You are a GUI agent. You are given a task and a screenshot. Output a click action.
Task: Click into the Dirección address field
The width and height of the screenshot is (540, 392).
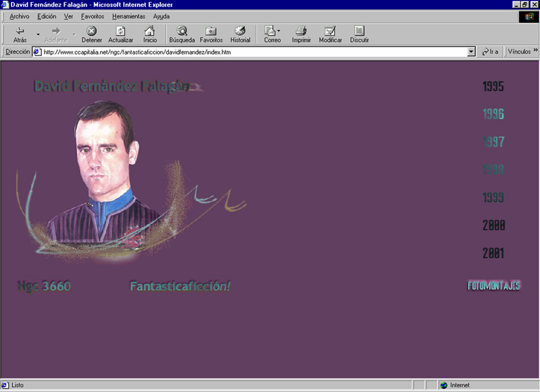(255, 52)
